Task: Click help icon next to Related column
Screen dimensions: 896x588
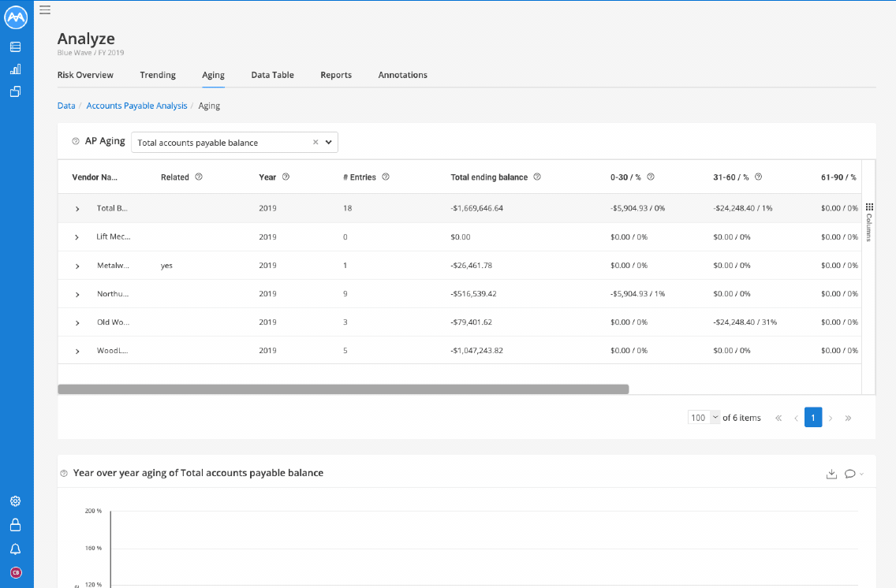Action: coord(199,177)
